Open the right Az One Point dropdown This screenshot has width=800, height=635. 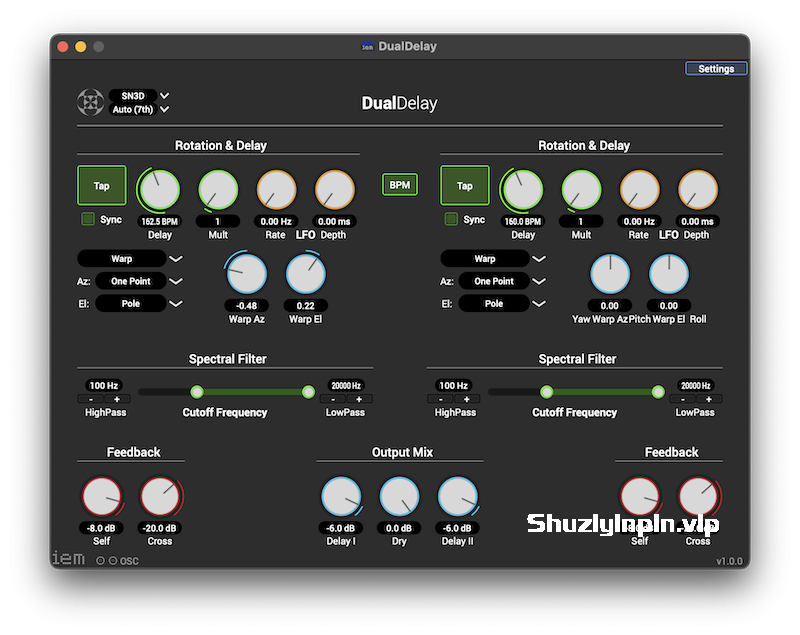pos(502,281)
